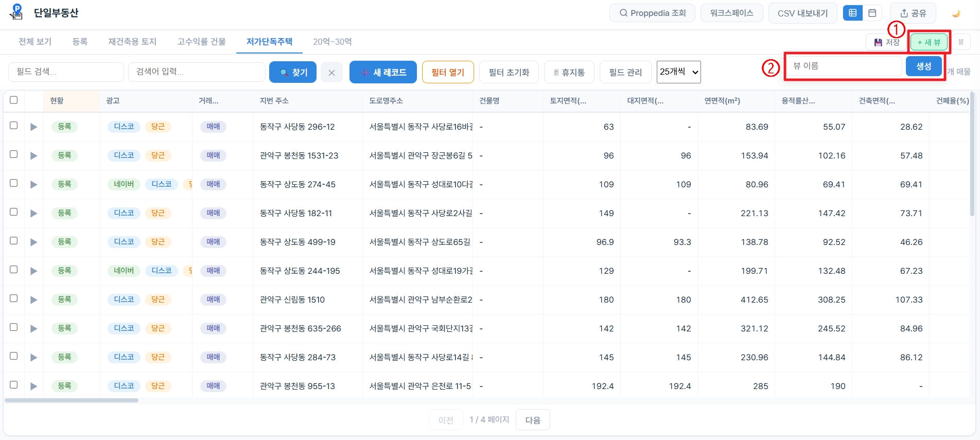Check the row 상도동 244-195 checkbox

(x=14, y=270)
